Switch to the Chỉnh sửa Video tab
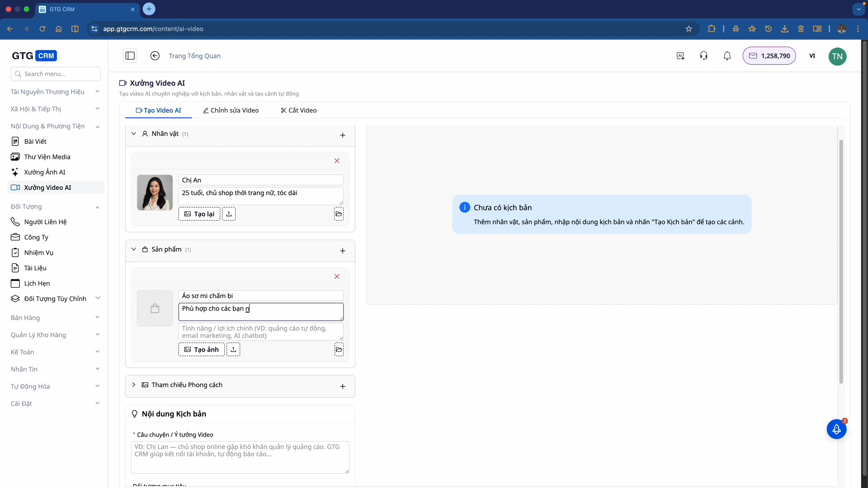Screen dimensions: 868x488 pos(231,110)
